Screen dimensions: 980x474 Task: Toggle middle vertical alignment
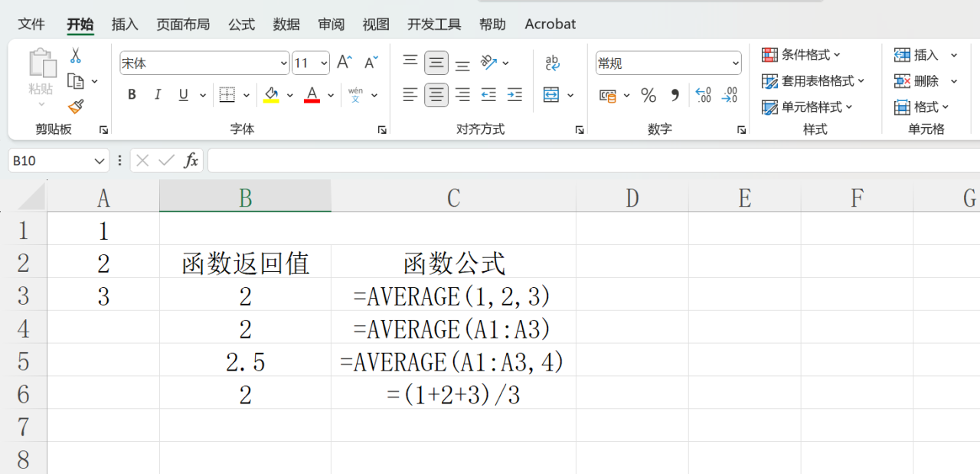436,63
